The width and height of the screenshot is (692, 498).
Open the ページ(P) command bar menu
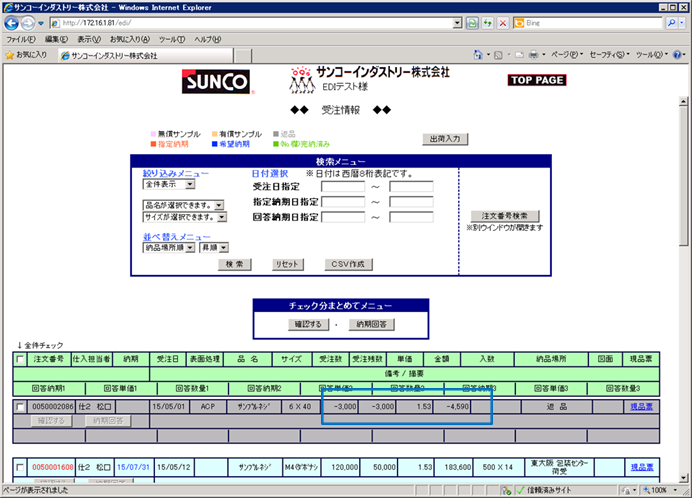pyautogui.click(x=567, y=55)
